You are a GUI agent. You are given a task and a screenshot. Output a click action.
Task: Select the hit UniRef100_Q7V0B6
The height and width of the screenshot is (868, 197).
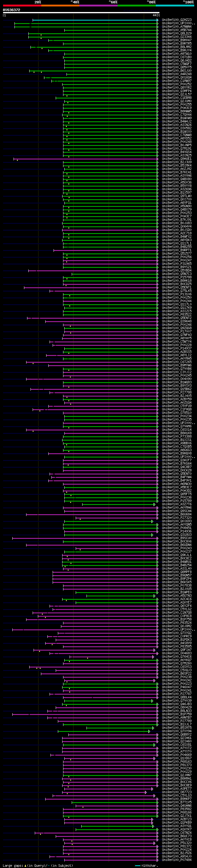[x=177, y=369]
